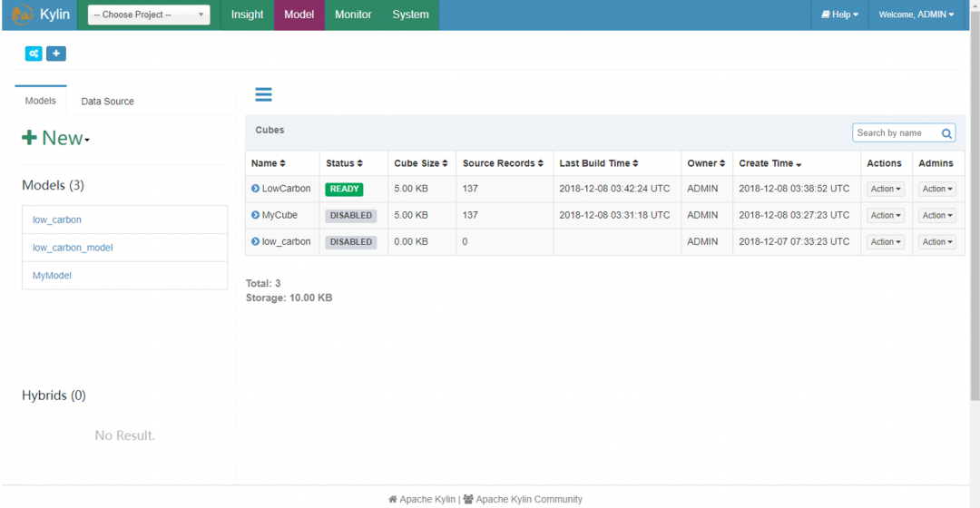Viewport: 980px width, 508px height.
Task: Open the MyModel model
Action: [52, 276]
